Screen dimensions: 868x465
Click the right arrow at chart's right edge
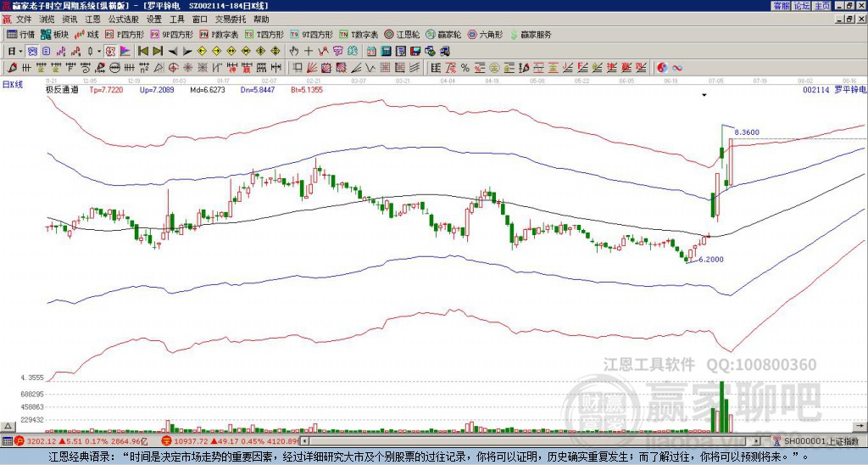click(x=861, y=426)
